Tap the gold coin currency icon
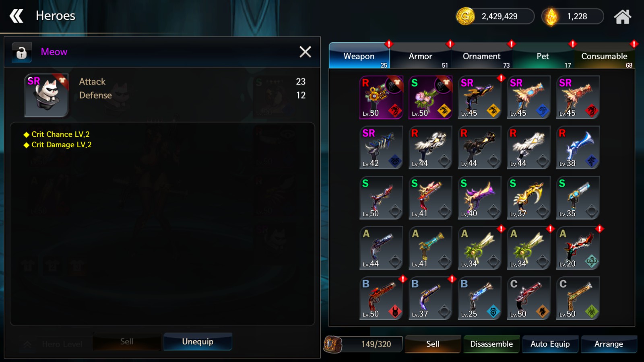Screen dimensions: 644x362 click(465, 16)
